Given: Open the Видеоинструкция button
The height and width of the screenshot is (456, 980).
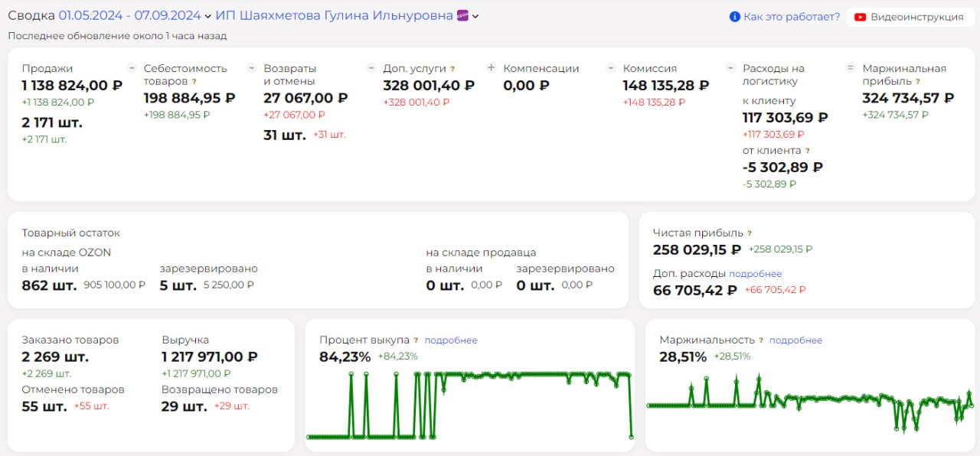Looking at the screenshot, I should pyautogui.click(x=907, y=17).
